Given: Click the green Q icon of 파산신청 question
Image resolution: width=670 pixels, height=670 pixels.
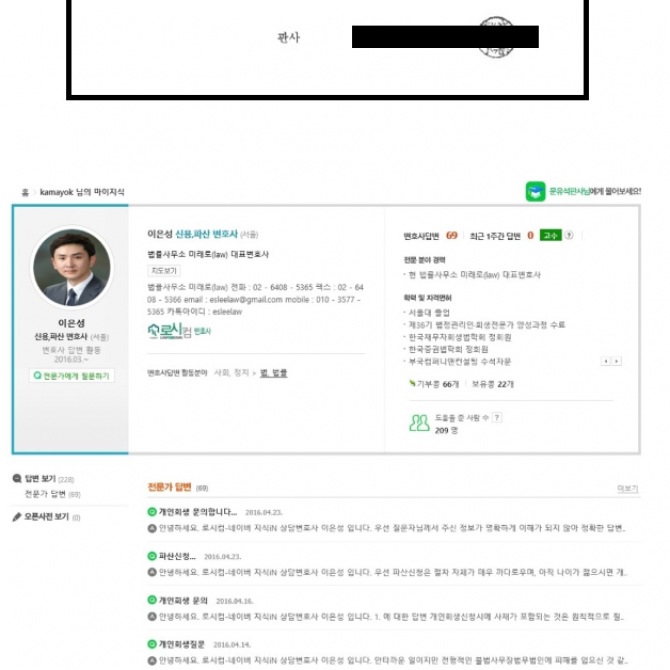Looking at the screenshot, I should pyautogui.click(x=152, y=556).
